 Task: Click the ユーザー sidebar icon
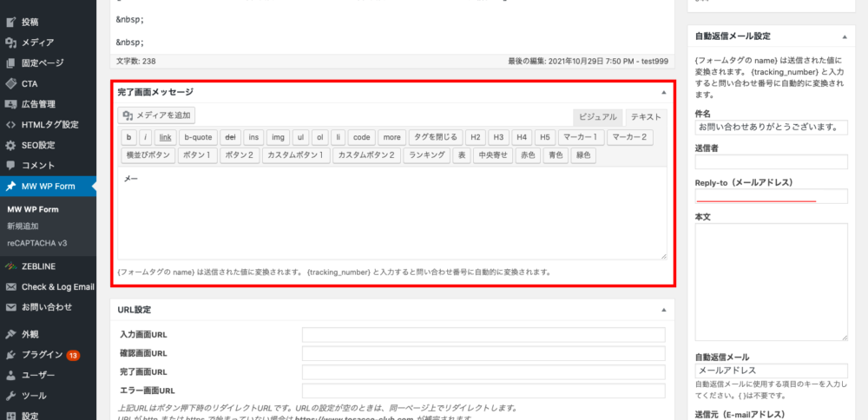click(10, 375)
